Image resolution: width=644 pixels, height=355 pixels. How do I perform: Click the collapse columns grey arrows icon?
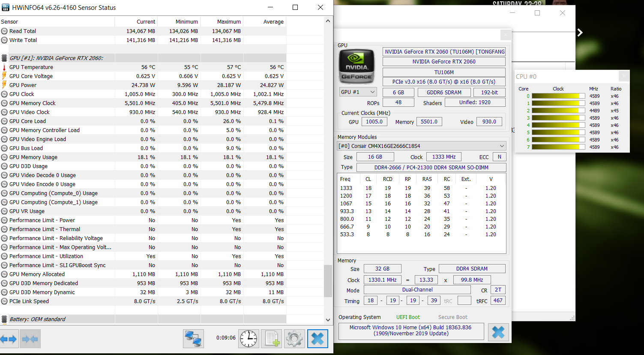(30, 339)
